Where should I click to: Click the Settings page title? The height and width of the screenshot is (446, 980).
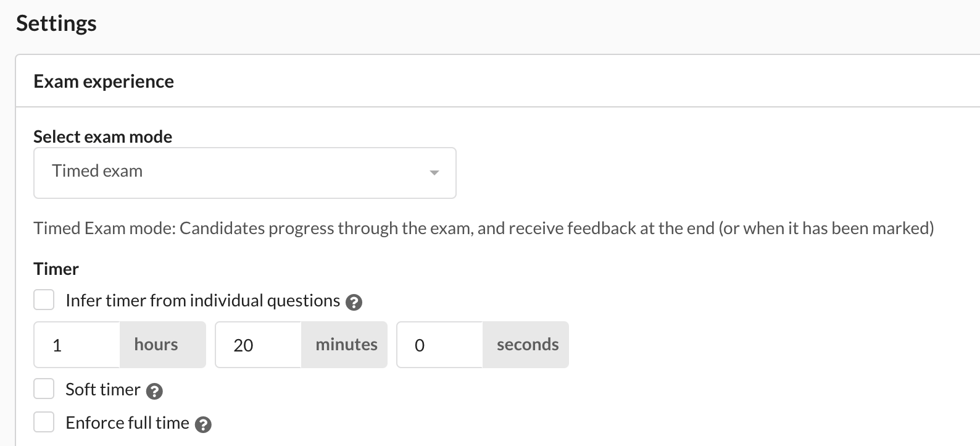point(56,23)
